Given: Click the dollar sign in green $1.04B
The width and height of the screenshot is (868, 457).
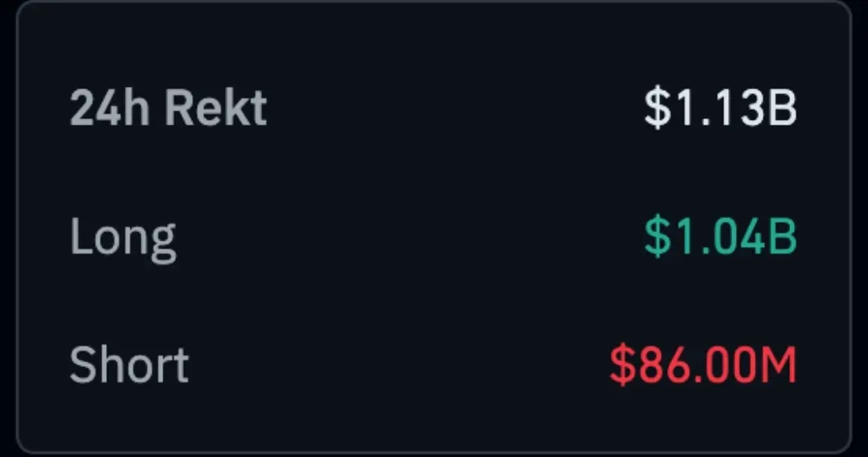Looking at the screenshot, I should tap(658, 237).
